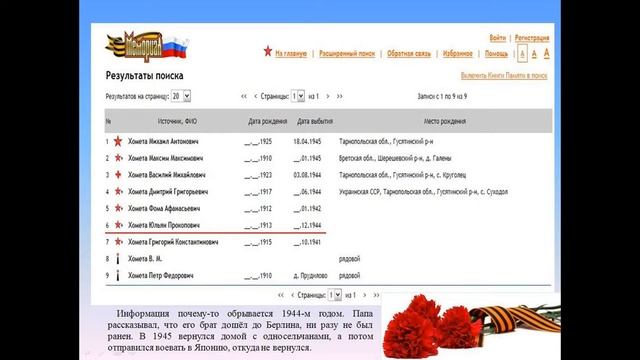Select the smallest font size A
Image resolution: width=640 pixels, height=360 pixels.
pos(522,53)
